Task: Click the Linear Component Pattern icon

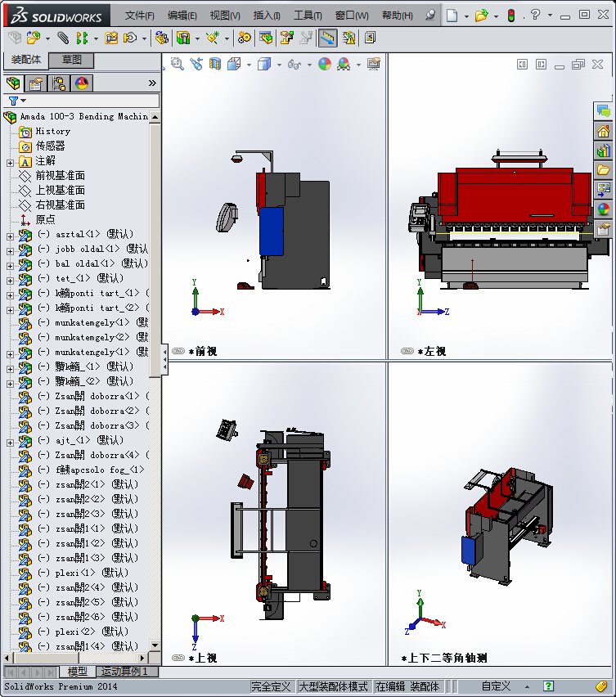Action: 82,38
